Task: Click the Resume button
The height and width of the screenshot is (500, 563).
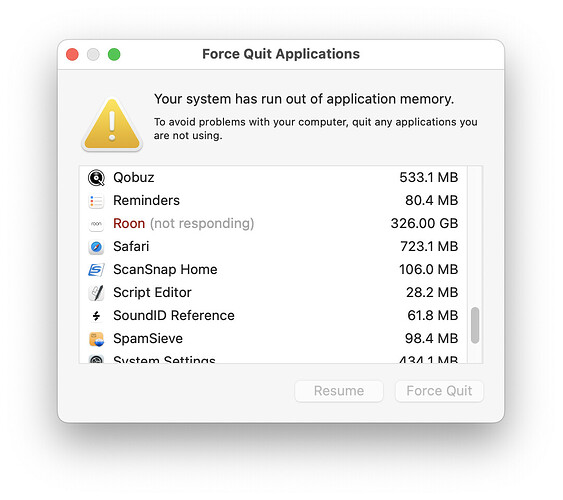Action: click(x=339, y=391)
